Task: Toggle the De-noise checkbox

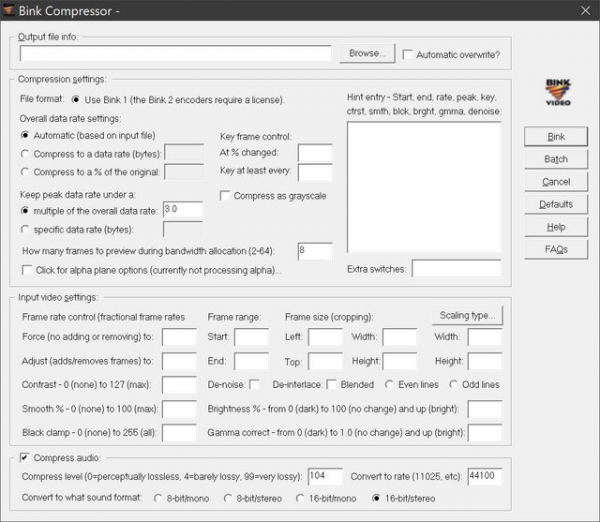Action: (x=254, y=384)
